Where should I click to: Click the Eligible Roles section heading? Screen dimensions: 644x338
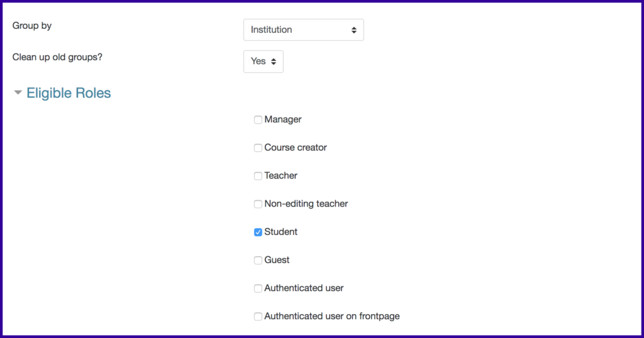[x=69, y=93]
